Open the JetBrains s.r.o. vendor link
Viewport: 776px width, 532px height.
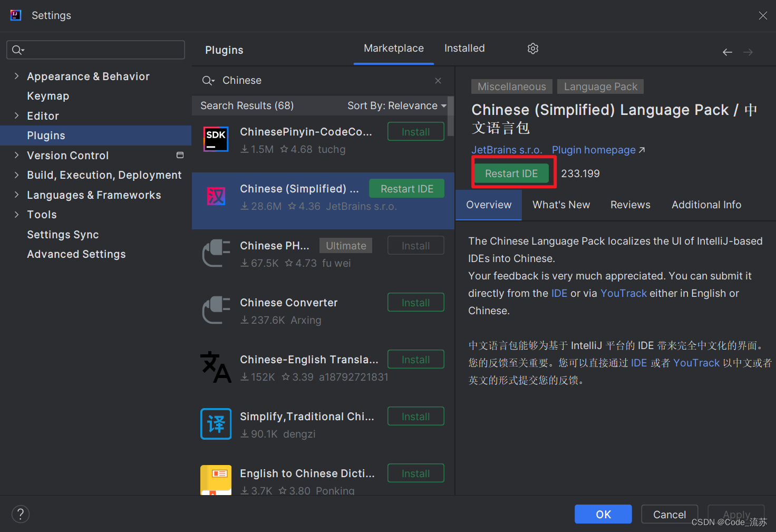(x=507, y=150)
